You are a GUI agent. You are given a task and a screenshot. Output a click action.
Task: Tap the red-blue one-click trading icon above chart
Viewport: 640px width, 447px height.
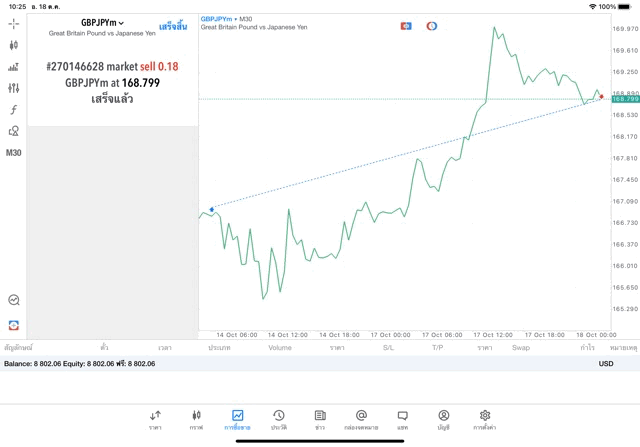click(406, 26)
